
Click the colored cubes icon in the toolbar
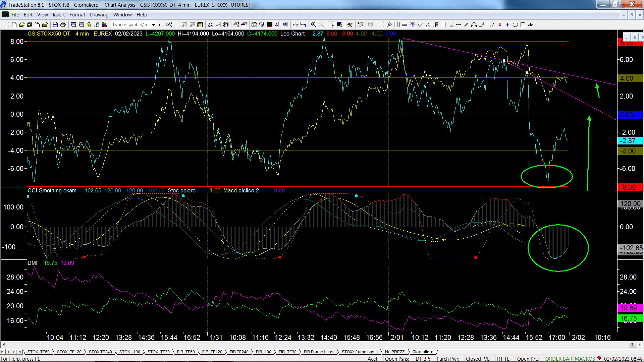104,24
